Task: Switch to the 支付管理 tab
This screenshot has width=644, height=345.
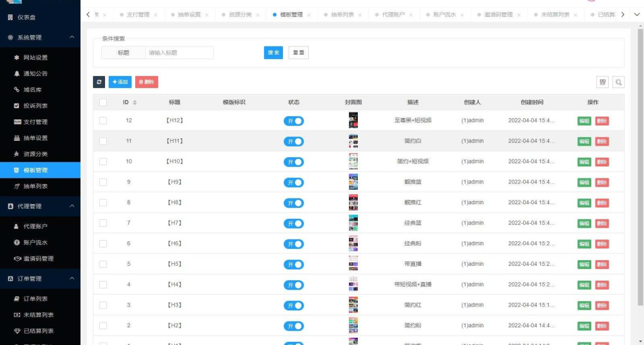Action: [138, 15]
